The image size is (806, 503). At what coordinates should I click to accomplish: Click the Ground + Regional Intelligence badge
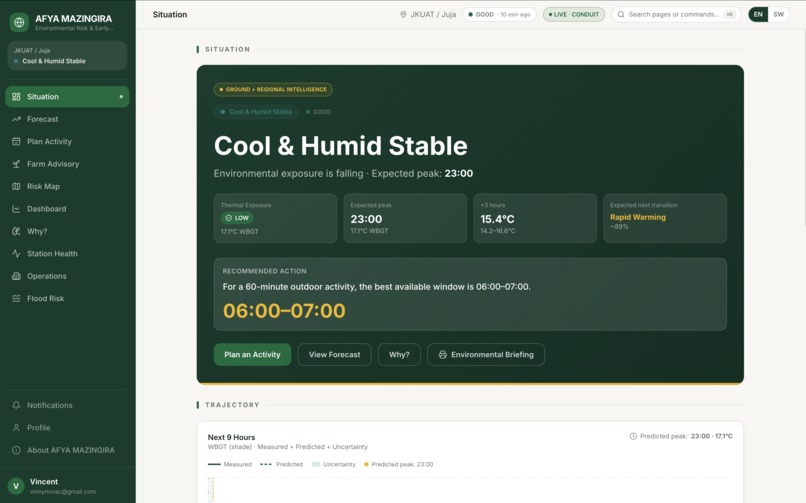273,89
